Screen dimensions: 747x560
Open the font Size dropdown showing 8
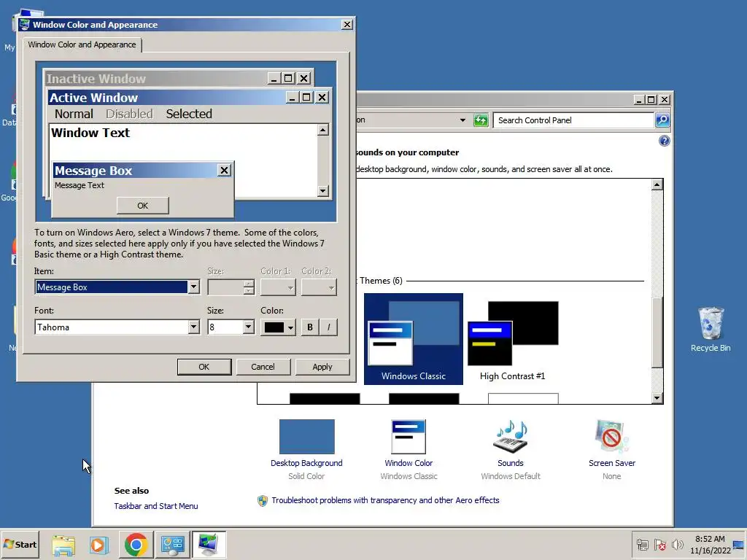pos(248,327)
